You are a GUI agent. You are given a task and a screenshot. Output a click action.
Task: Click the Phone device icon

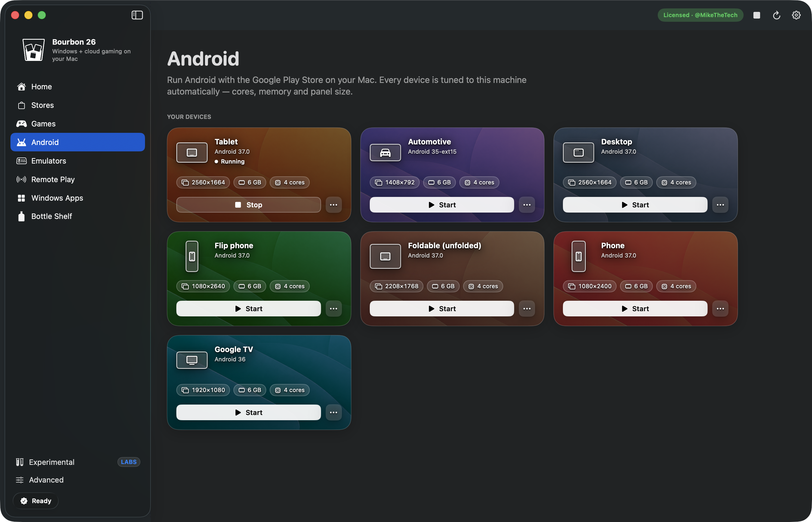(579, 256)
